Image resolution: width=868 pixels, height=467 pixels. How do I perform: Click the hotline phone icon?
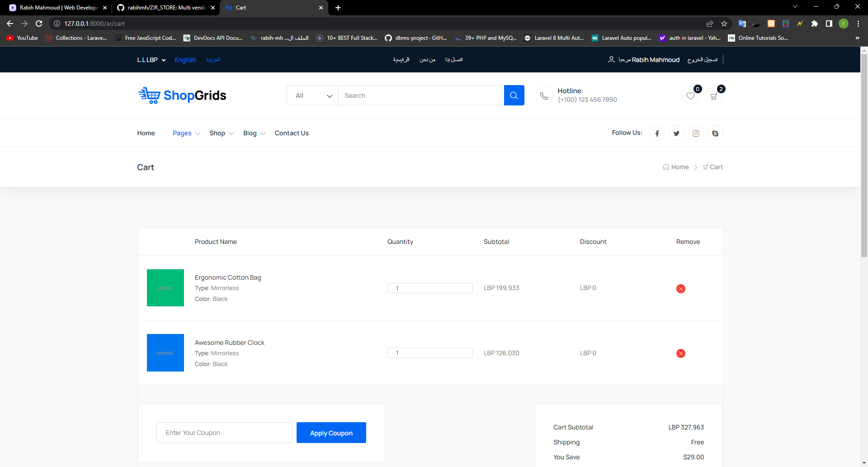click(x=544, y=96)
